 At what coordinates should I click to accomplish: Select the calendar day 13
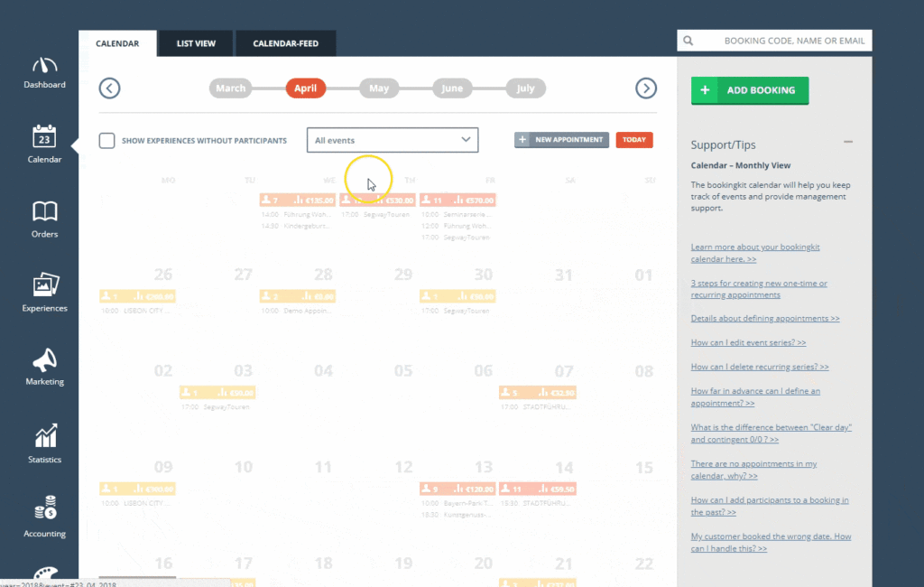tap(484, 467)
